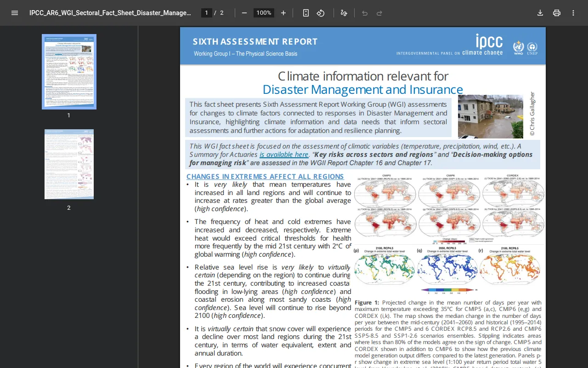The width and height of the screenshot is (588, 368).
Task: Zoom in with the plus icon
Action: pos(283,13)
